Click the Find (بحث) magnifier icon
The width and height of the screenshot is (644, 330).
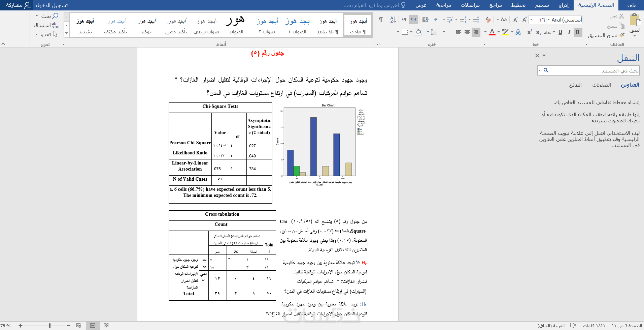(x=55, y=16)
